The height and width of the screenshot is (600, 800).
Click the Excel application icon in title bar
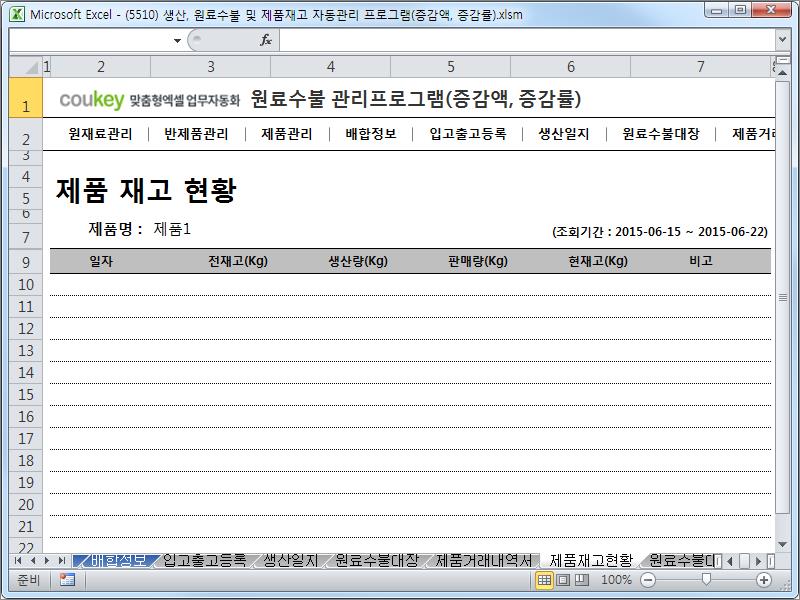[x=17, y=14]
